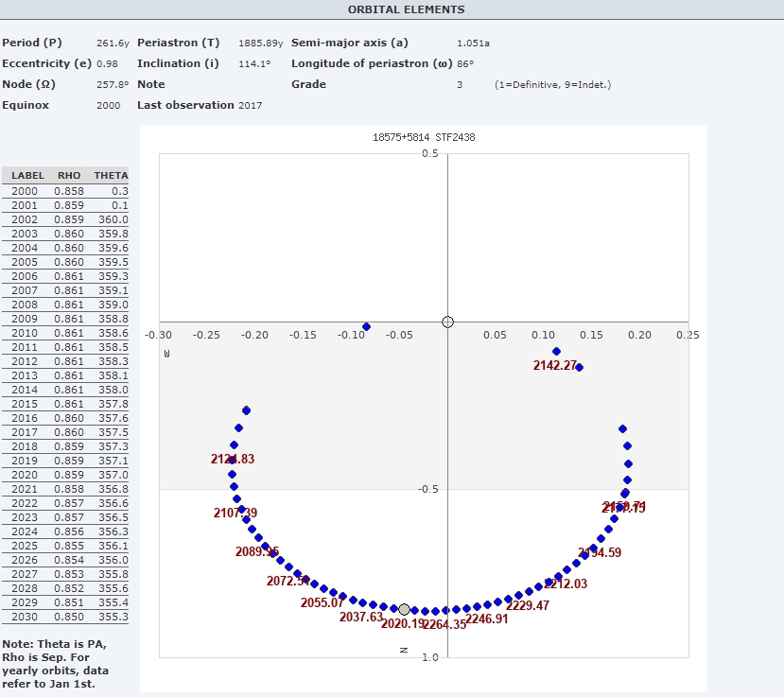The height and width of the screenshot is (697, 784).
Task: Select the 2212.03 epoch label
Action: click(x=566, y=584)
